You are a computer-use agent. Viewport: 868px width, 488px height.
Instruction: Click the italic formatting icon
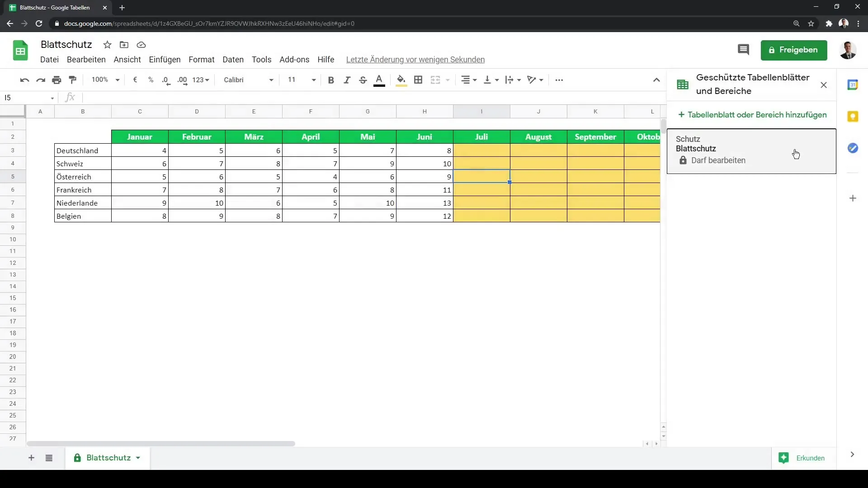(346, 79)
